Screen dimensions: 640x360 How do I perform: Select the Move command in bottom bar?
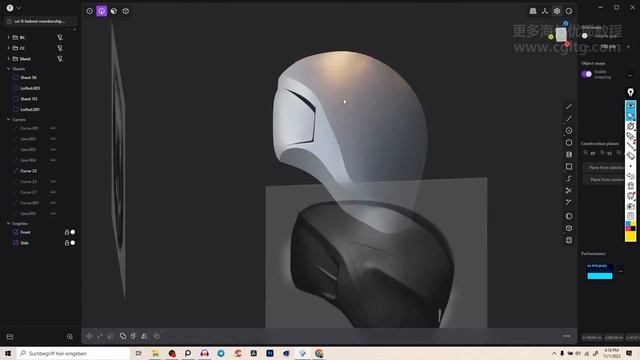[89, 336]
